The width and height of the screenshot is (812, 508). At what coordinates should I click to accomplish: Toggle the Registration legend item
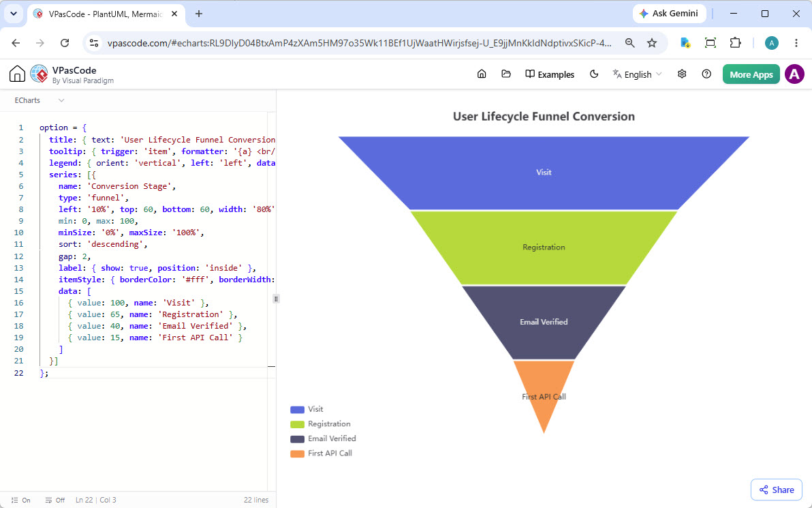[x=320, y=423]
